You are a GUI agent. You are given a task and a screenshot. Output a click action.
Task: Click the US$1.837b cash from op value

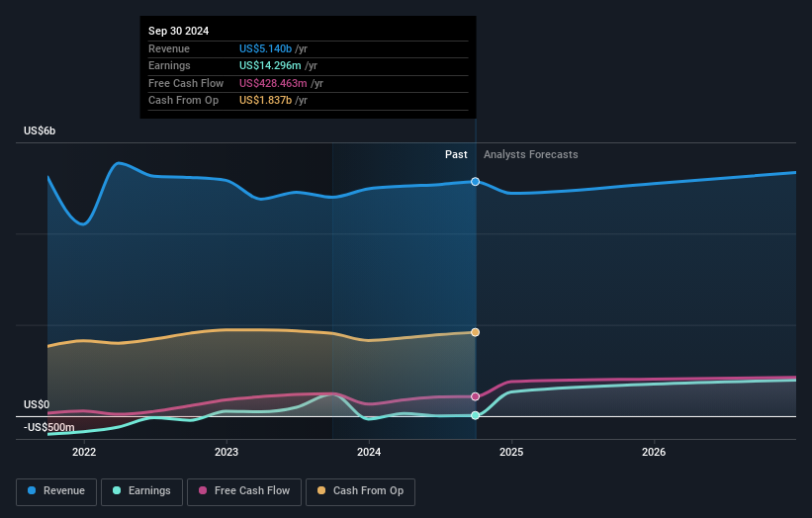(x=266, y=101)
